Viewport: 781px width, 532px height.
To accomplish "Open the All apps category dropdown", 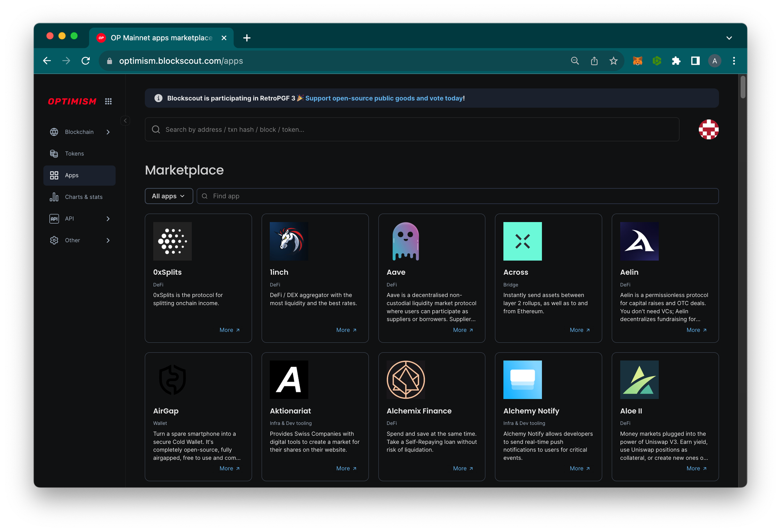I will pos(169,196).
